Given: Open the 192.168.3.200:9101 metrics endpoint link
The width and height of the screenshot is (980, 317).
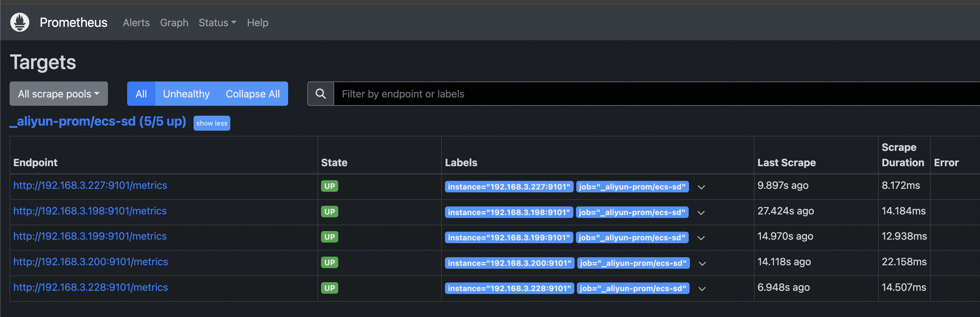Looking at the screenshot, I should [x=90, y=262].
